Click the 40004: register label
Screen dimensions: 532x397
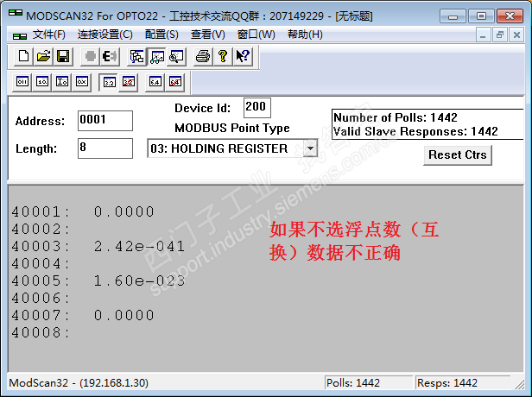(x=40, y=264)
